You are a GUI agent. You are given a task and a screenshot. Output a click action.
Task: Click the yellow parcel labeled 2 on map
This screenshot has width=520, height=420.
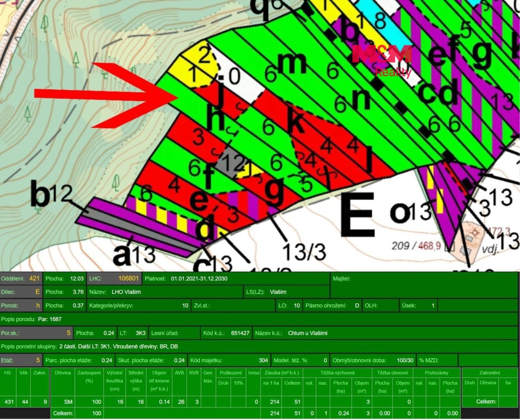click(203, 55)
